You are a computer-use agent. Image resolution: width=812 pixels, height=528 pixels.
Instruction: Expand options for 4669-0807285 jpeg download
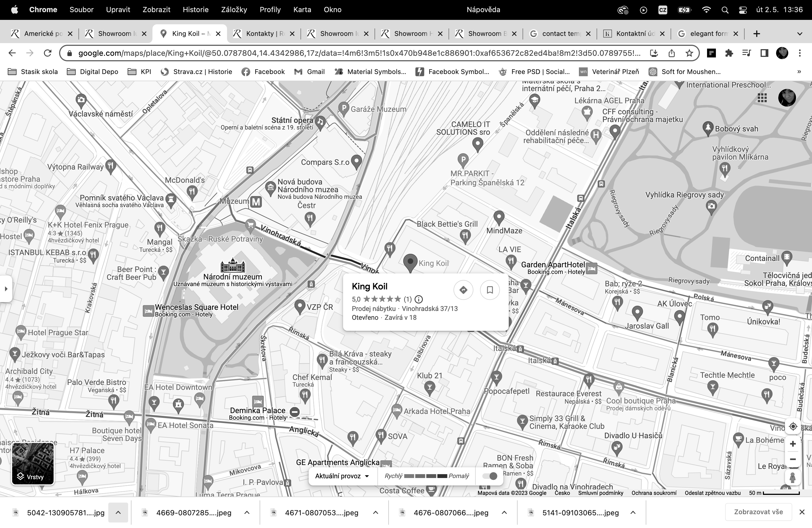pos(247,512)
